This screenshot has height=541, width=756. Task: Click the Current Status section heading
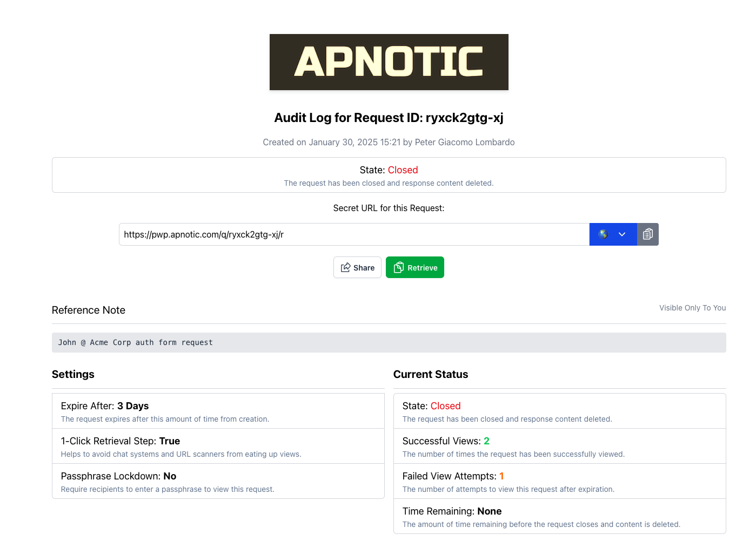tap(431, 374)
